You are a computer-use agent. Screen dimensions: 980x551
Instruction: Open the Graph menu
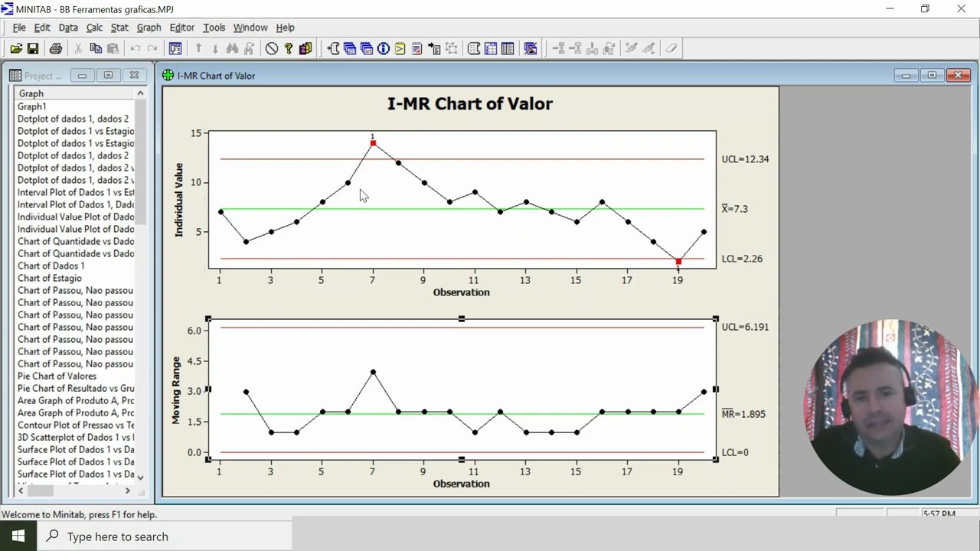point(149,28)
